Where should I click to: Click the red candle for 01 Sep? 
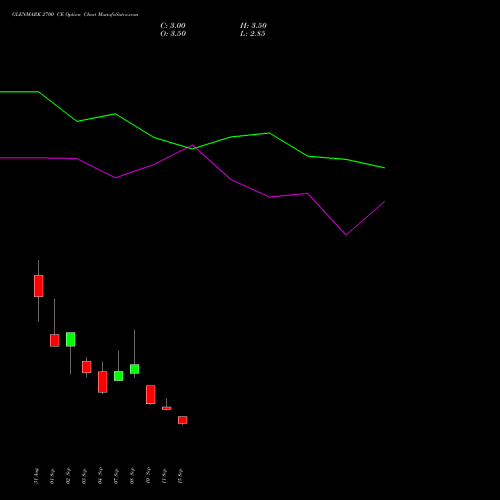55,340
